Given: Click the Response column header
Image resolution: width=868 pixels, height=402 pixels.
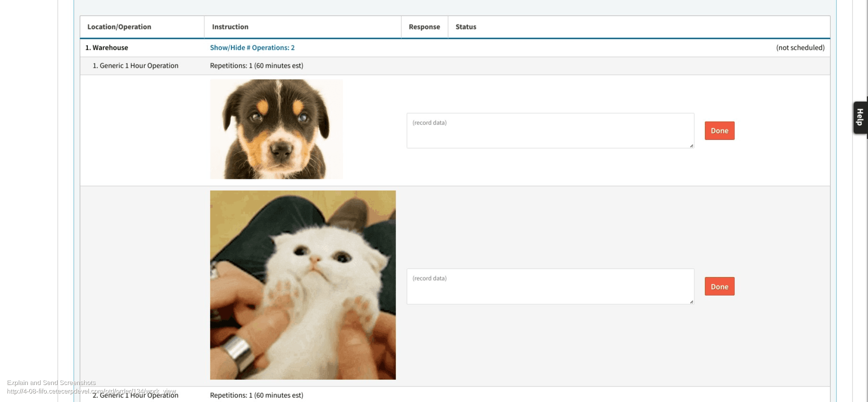Looking at the screenshot, I should coord(424,27).
